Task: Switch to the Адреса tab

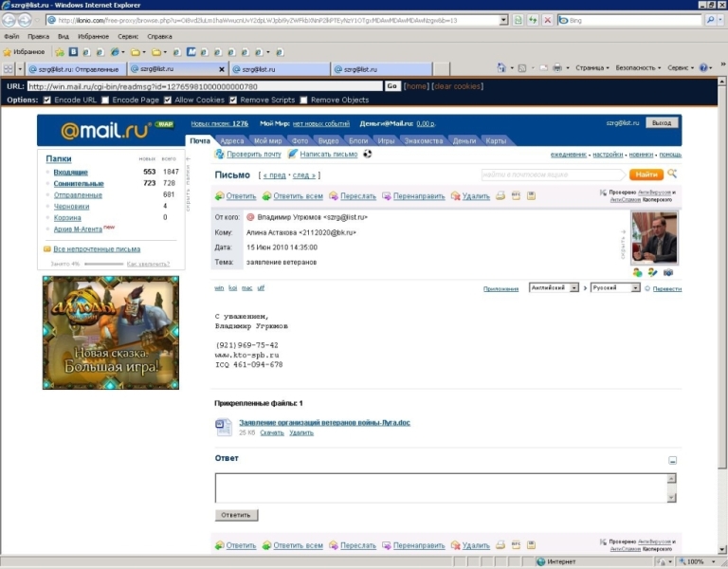Action: 231,140
